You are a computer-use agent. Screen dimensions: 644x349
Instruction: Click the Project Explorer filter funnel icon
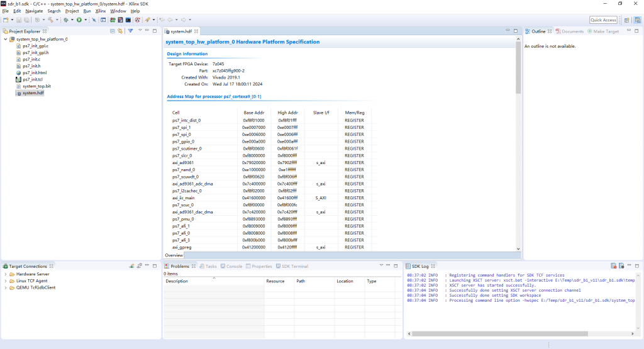tap(130, 31)
